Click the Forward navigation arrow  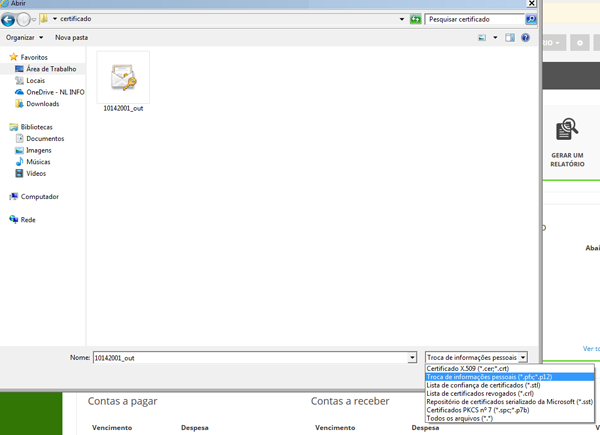(23, 19)
